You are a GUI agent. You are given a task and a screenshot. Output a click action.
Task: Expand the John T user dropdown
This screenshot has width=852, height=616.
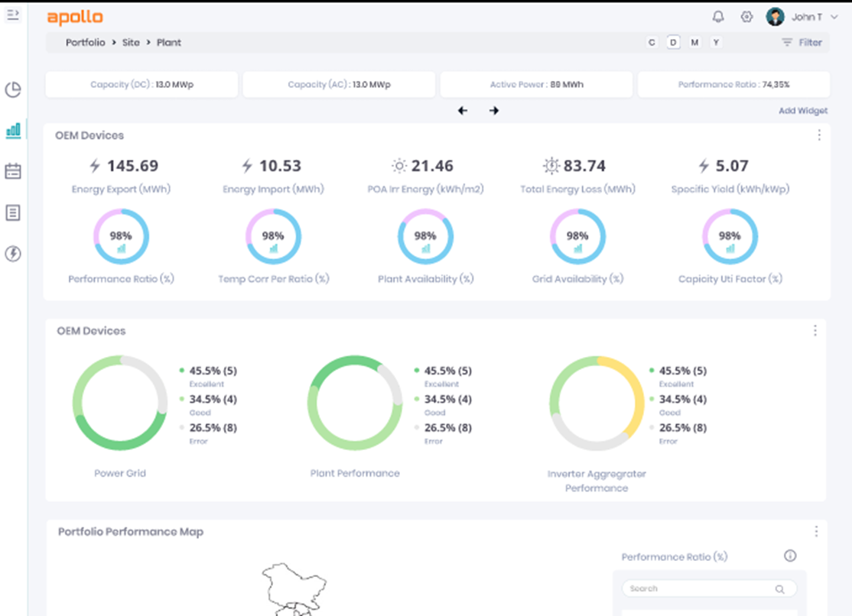pos(834,17)
